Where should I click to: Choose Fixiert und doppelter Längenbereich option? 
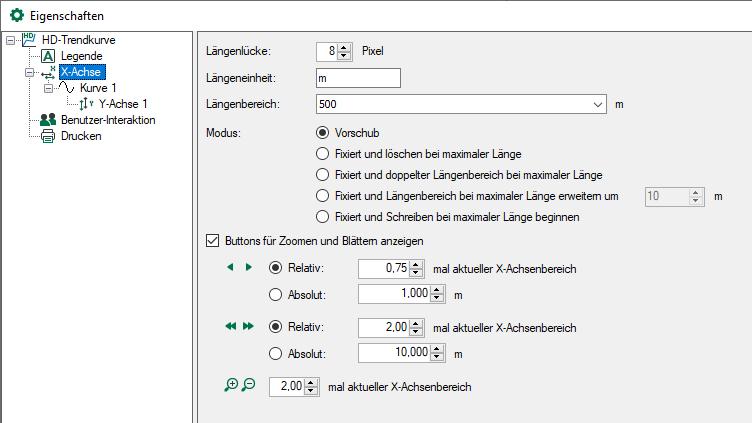point(322,174)
